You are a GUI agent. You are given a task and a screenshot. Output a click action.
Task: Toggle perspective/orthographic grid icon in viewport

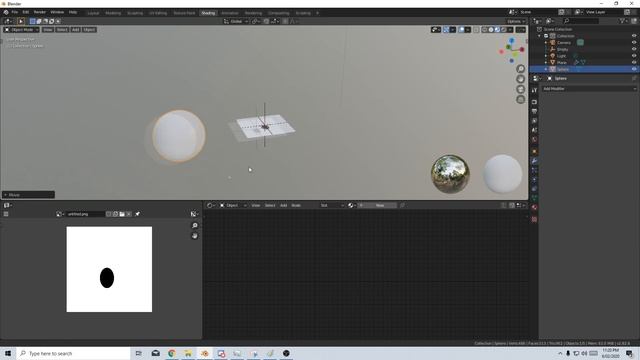click(x=520, y=99)
